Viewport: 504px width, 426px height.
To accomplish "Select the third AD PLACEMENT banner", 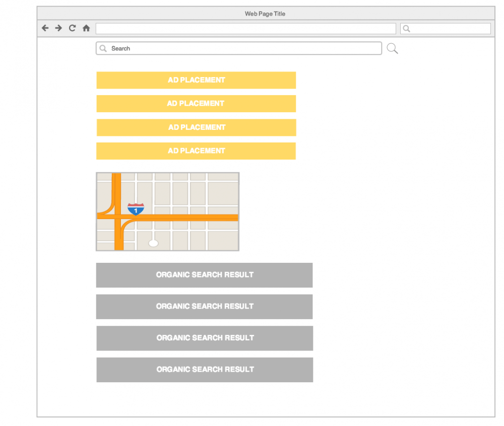I will 196,127.
